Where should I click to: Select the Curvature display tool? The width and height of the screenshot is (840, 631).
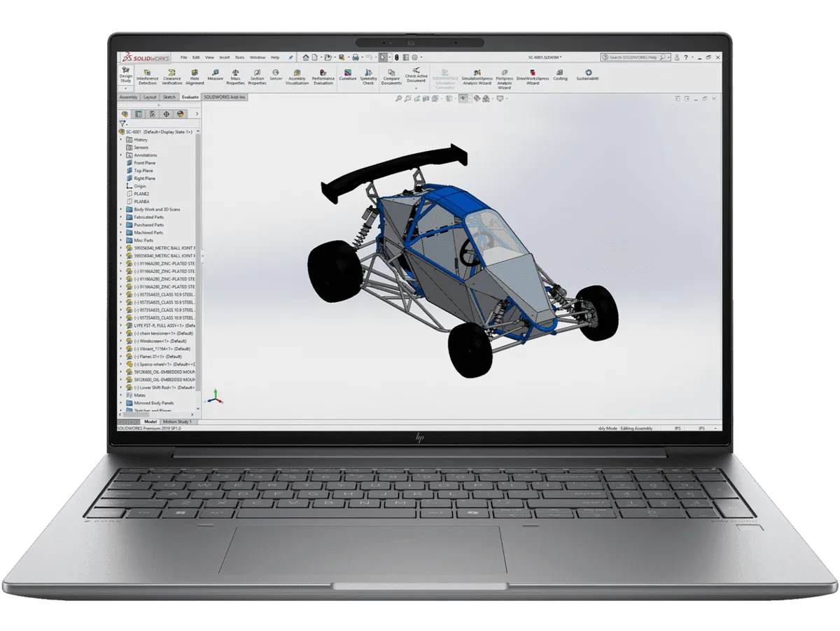(x=347, y=74)
